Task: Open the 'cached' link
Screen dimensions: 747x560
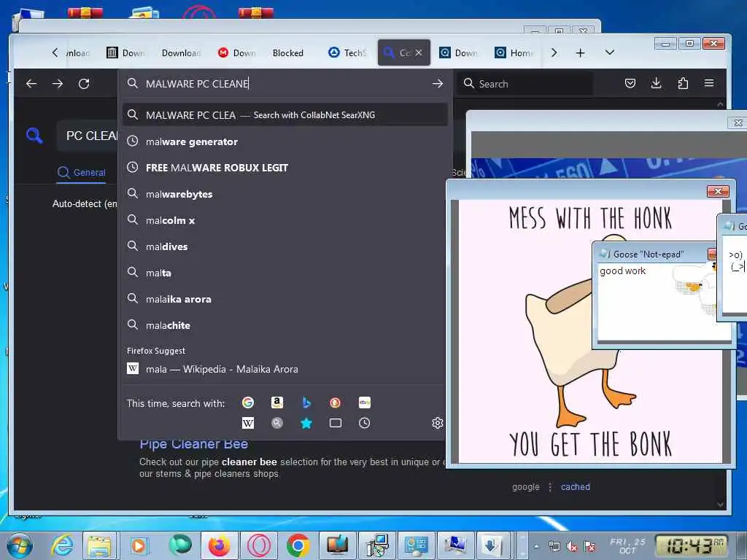Action: point(575,486)
